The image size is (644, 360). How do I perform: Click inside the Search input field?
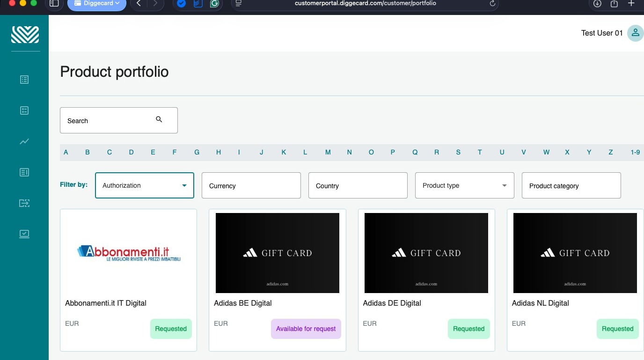coord(119,120)
